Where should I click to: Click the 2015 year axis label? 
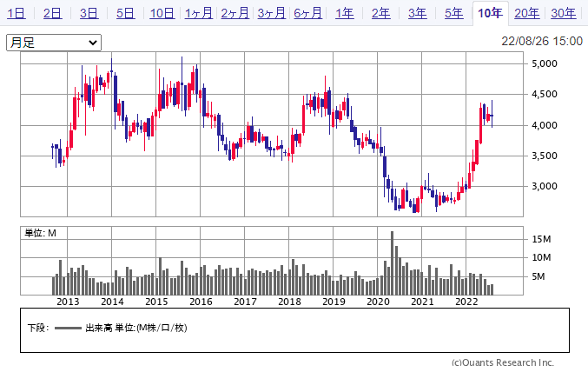tap(156, 302)
